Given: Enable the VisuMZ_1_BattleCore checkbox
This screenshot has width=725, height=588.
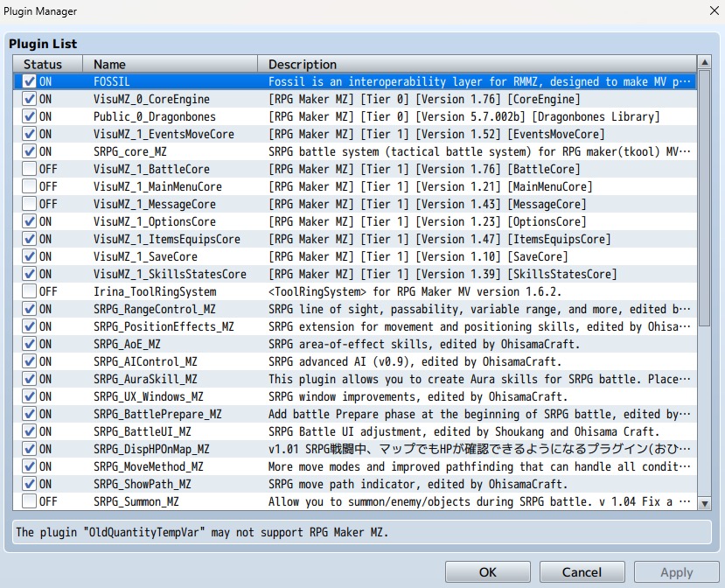Looking at the screenshot, I should (x=29, y=169).
